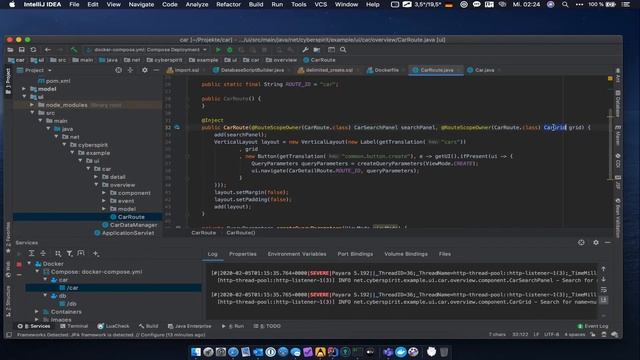Expand all nodes in Services toolbar
Viewport: 640px width, 360px height.
31,253
